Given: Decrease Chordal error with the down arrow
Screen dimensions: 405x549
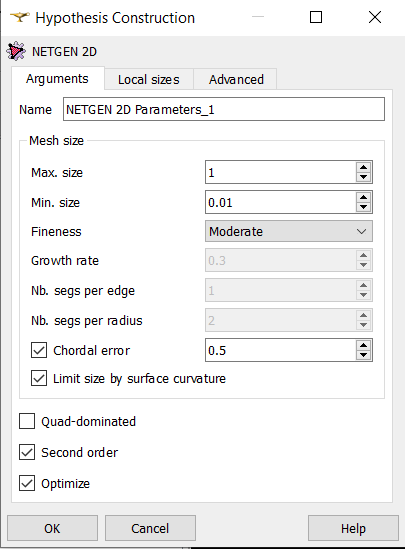Looking at the screenshot, I should click(363, 355).
